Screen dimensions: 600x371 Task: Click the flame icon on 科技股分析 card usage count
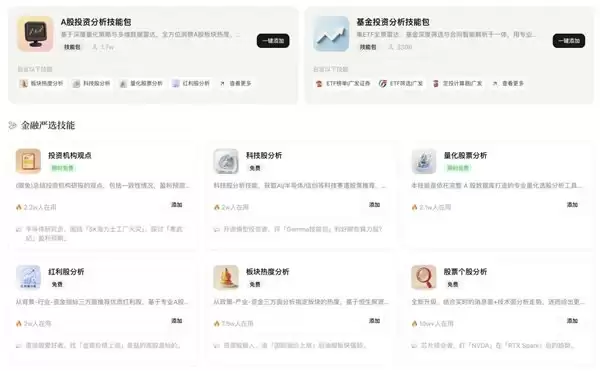pos(217,207)
